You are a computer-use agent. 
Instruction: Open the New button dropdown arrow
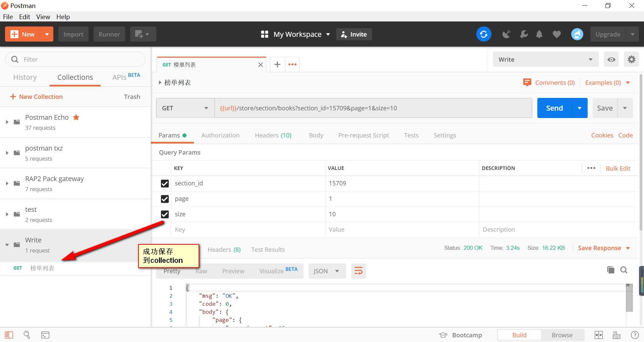[x=47, y=34]
